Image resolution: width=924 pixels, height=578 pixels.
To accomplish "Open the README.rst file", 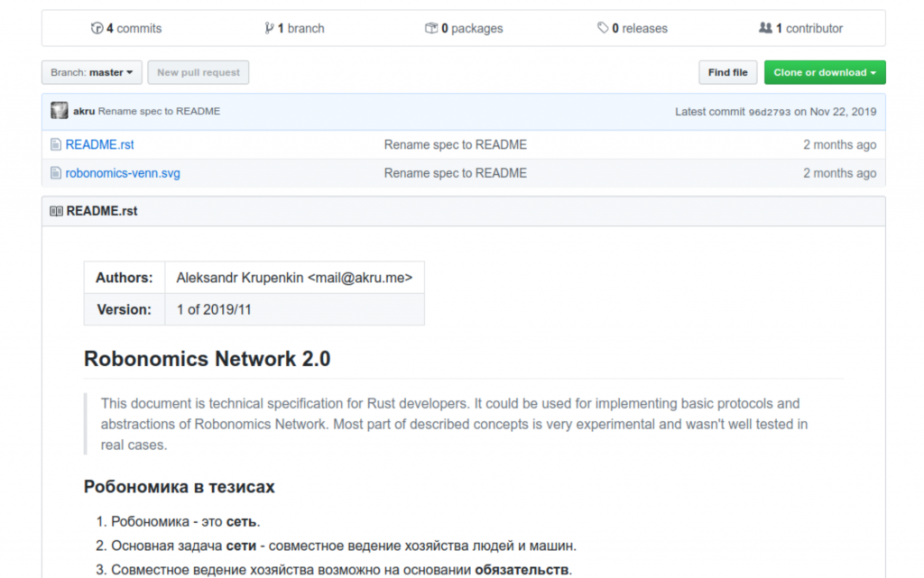I will 99,145.
